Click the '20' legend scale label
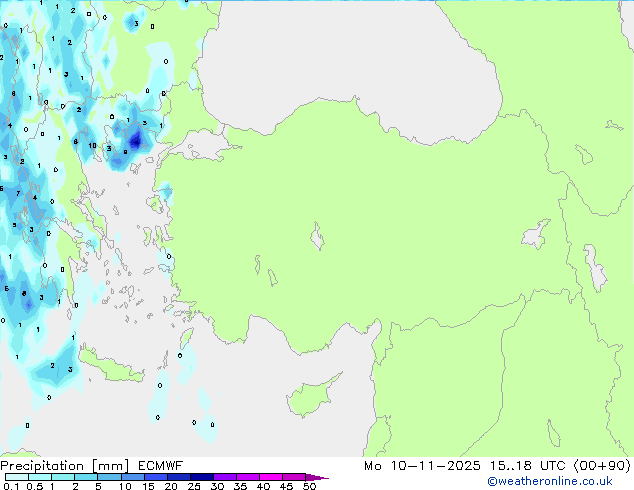 [171, 486]
